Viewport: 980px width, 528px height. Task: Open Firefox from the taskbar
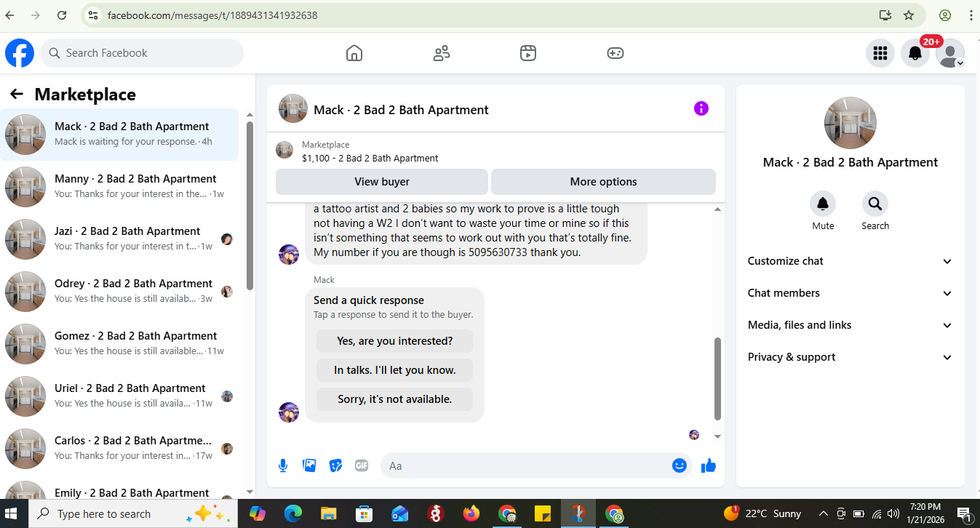[x=471, y=513]
